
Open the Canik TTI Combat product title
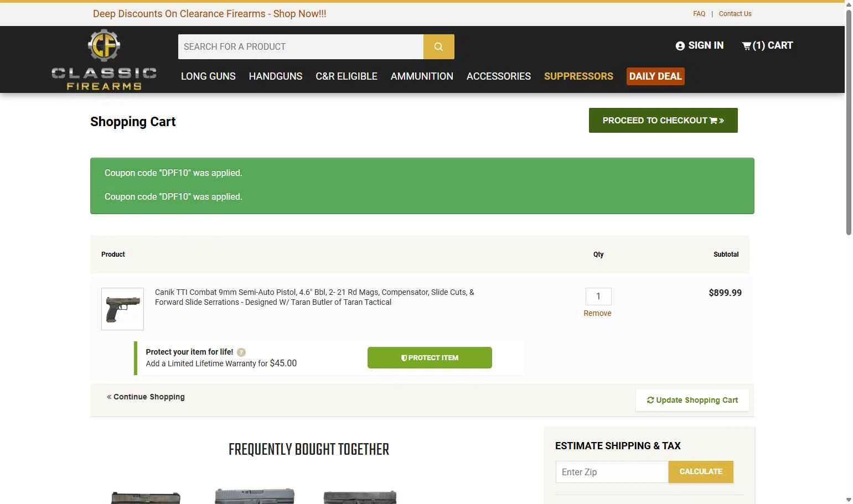click(x=314, y=297)
